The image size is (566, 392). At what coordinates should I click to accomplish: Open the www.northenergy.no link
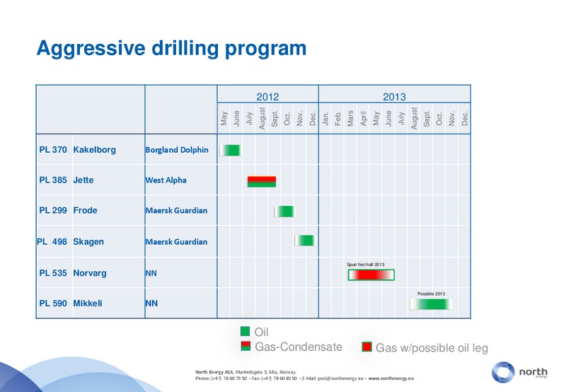391,379
